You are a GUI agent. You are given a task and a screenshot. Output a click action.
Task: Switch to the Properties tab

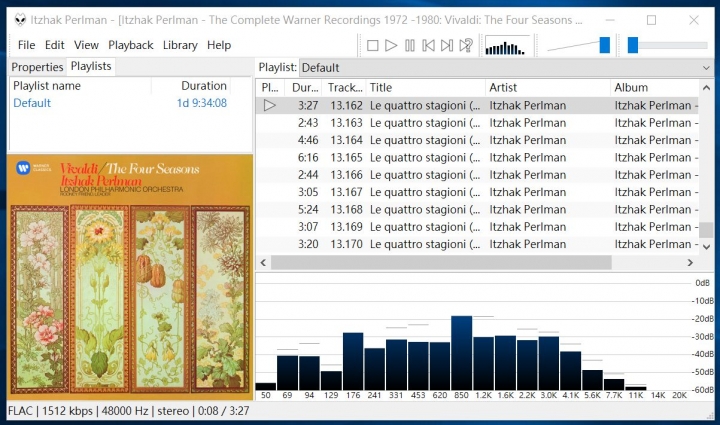click(x=37, y=67)
